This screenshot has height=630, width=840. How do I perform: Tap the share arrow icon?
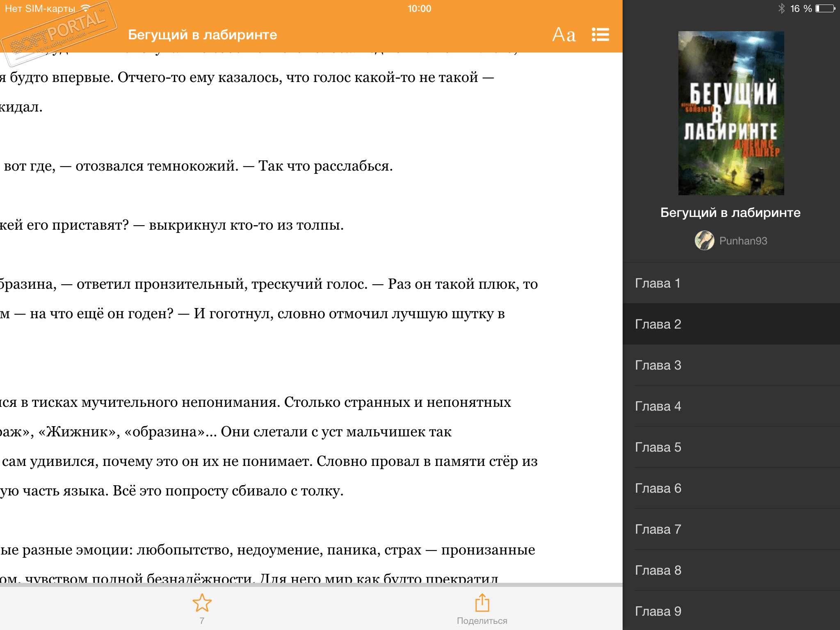click(482, 603)
